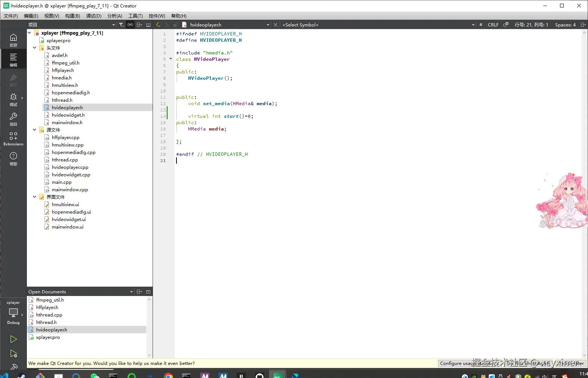Toggle synchronize with editor link icon
Screen dimensions: 588x378
coord(130,25)
